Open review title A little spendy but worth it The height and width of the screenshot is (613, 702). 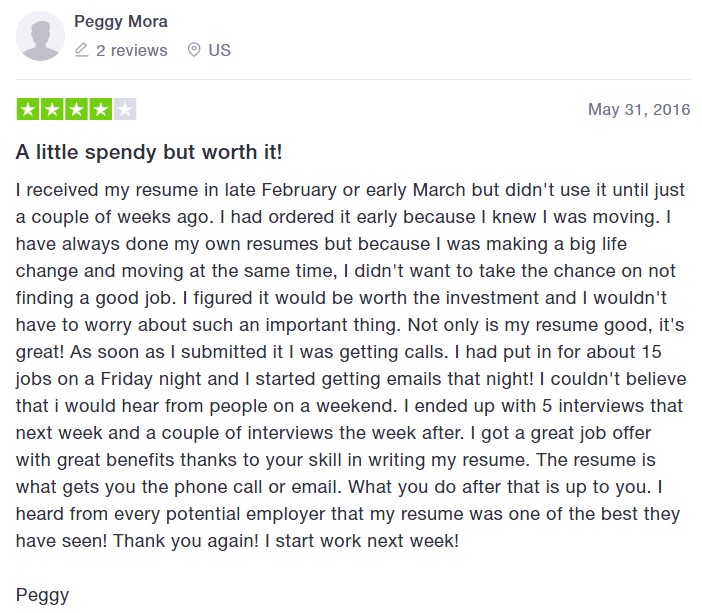tap(149, 153)
